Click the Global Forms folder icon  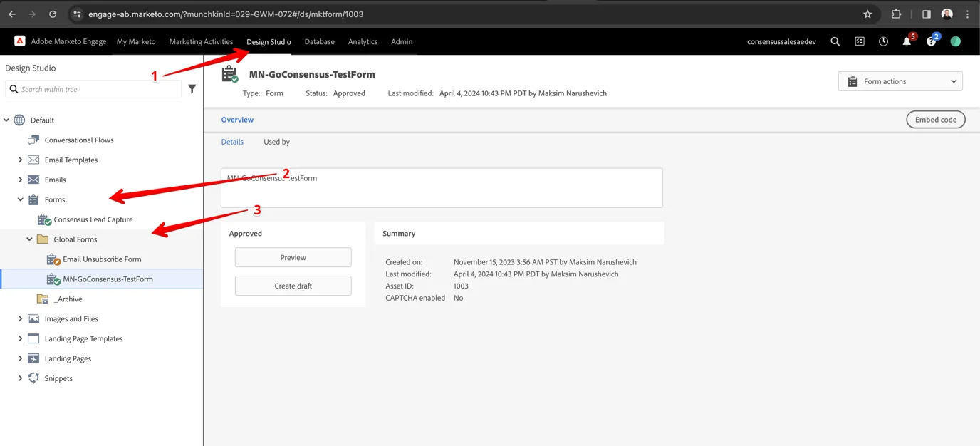[x=43, y=239]
